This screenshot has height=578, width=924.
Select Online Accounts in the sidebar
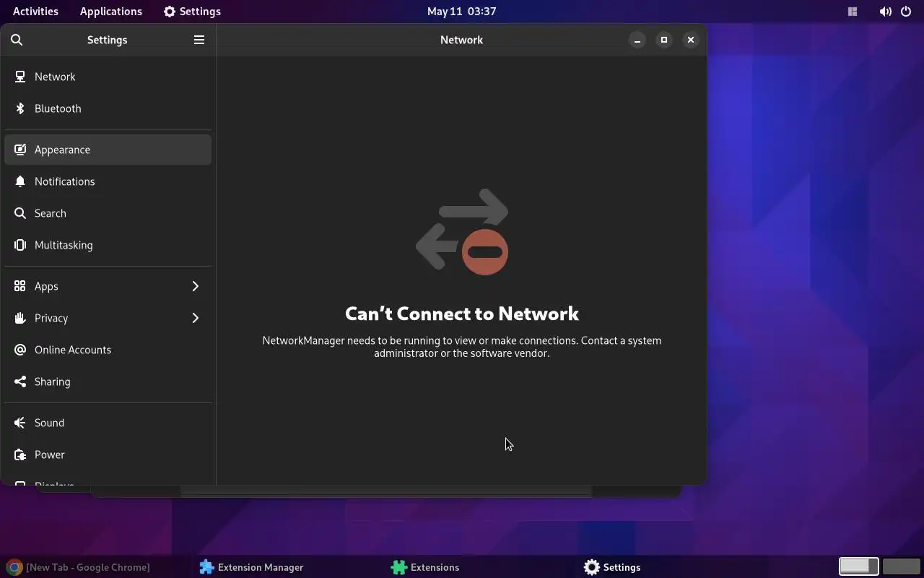click(x=108, y=350)
